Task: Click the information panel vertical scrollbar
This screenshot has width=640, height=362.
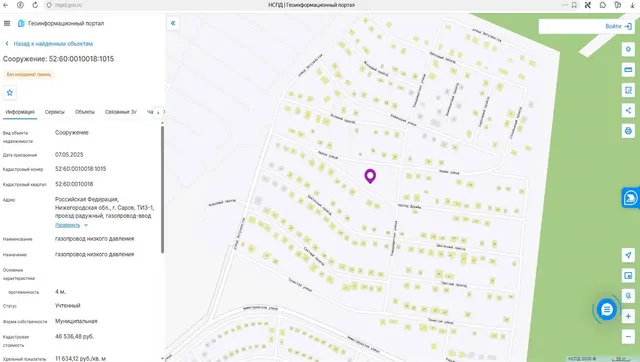Action: pos(162,190)
